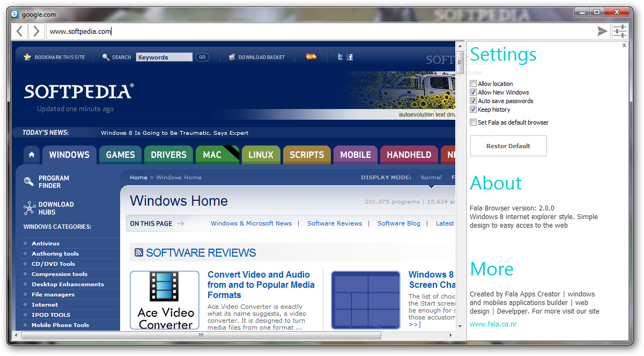644x356 pixels.
Task: Open the IPOD TOOLS category
Action: (x=51, y=315)
